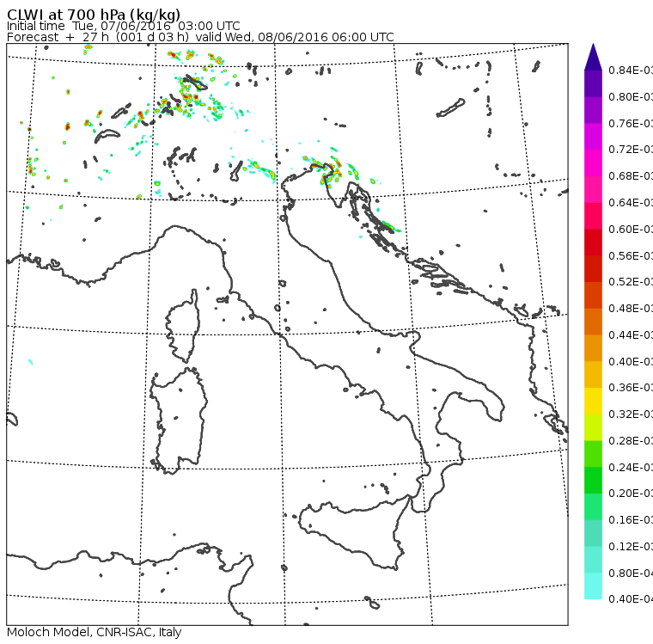Select the green band between 0.20E-03 and 0.24E-03
Screen dimensions: 653x644
tap(593, 480)
